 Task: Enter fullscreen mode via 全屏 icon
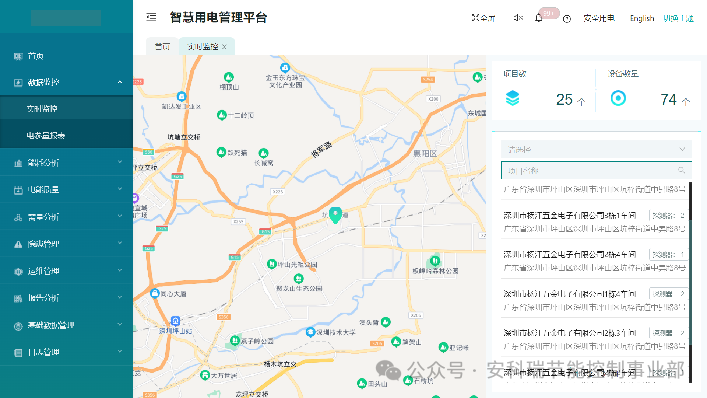coord(475,18)
